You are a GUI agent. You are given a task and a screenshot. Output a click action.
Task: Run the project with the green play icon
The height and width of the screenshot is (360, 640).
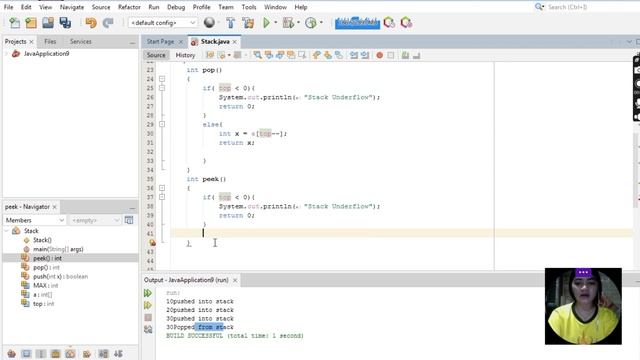(267, 23)
